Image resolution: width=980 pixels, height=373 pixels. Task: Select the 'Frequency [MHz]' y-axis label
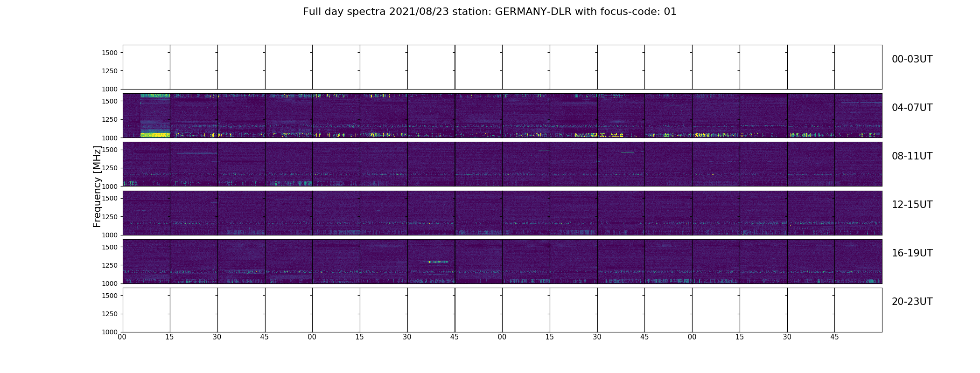click(97, 186)
